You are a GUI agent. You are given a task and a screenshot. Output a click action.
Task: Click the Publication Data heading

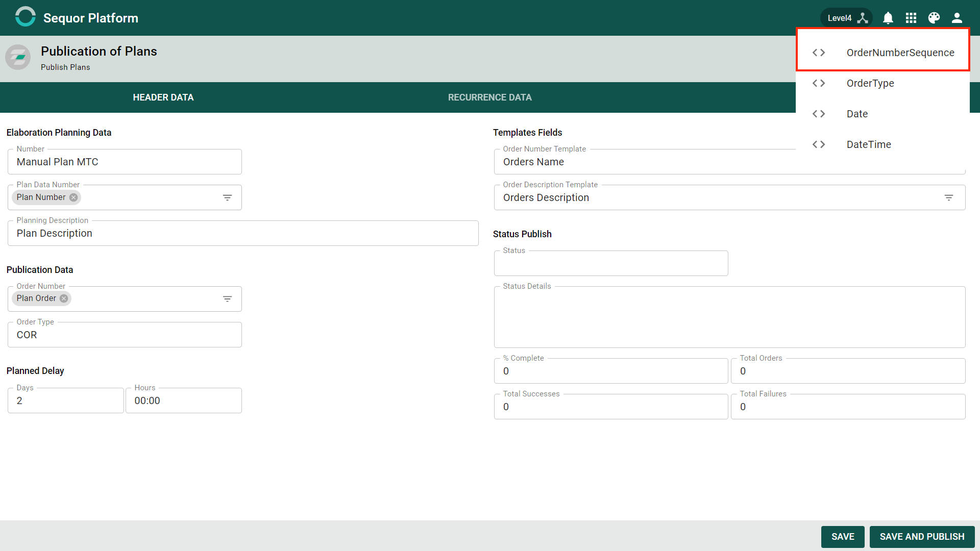point(40,270)
